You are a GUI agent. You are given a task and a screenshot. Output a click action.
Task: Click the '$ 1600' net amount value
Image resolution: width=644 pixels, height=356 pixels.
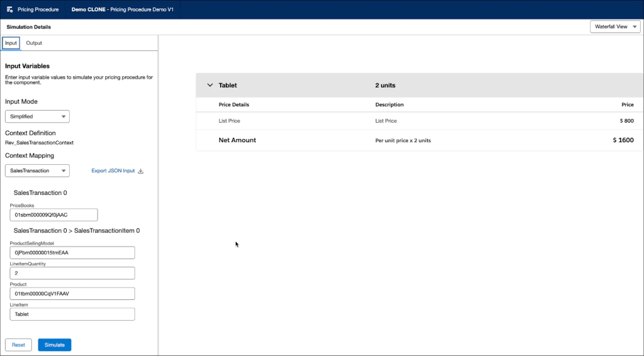pyautogui.click(x=623, y=140)
